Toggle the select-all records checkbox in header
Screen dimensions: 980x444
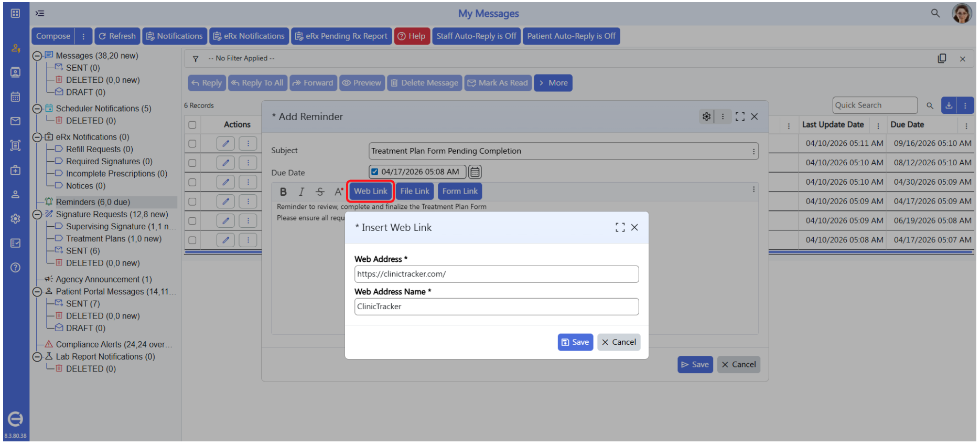point(192,125)
